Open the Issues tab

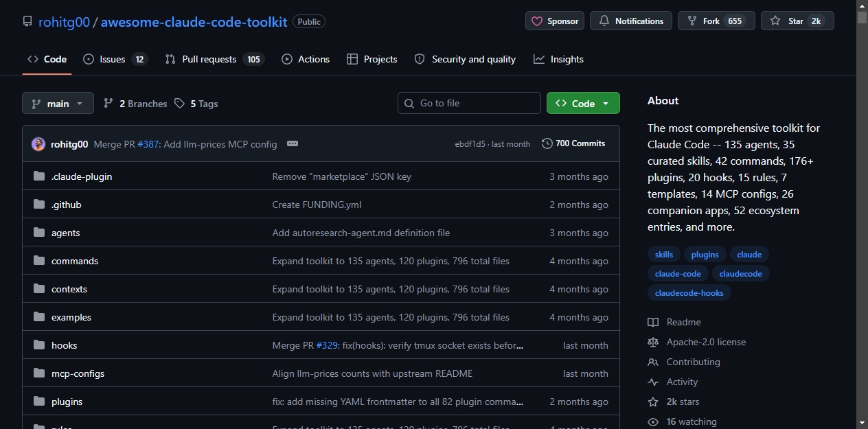coord(115,59)
